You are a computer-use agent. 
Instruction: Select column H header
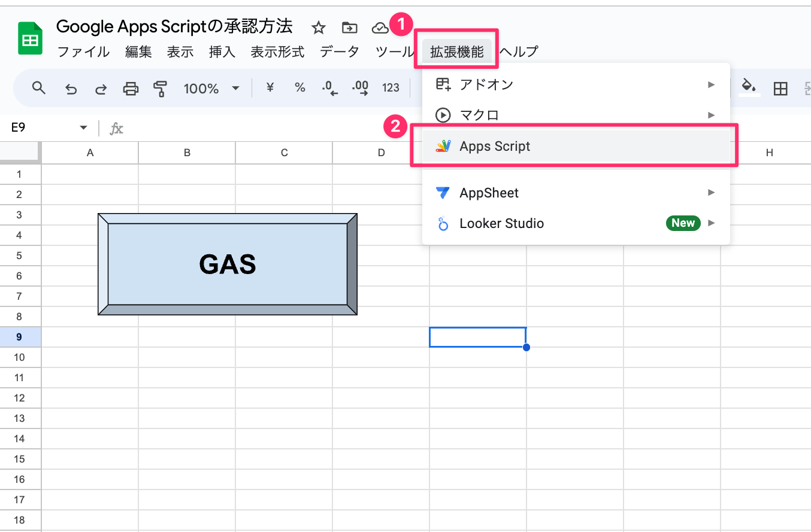769,153
